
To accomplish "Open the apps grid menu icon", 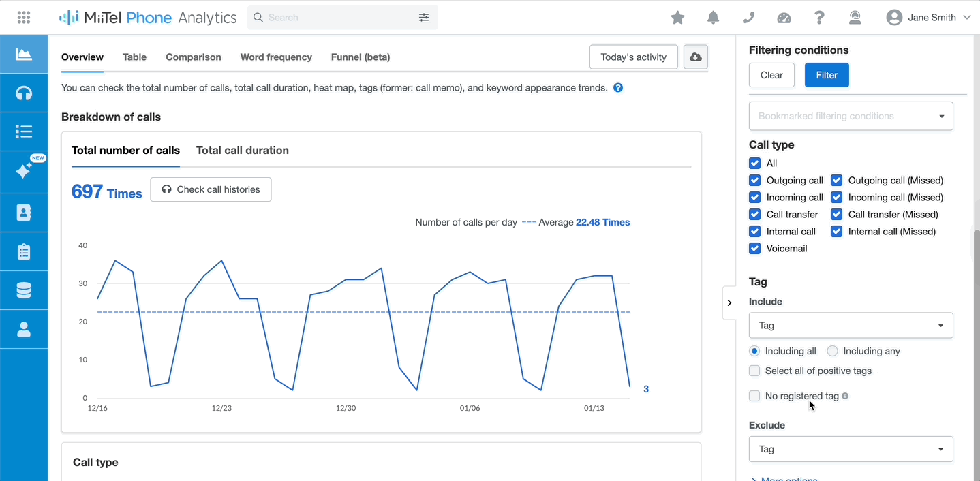I will [23, 17].
